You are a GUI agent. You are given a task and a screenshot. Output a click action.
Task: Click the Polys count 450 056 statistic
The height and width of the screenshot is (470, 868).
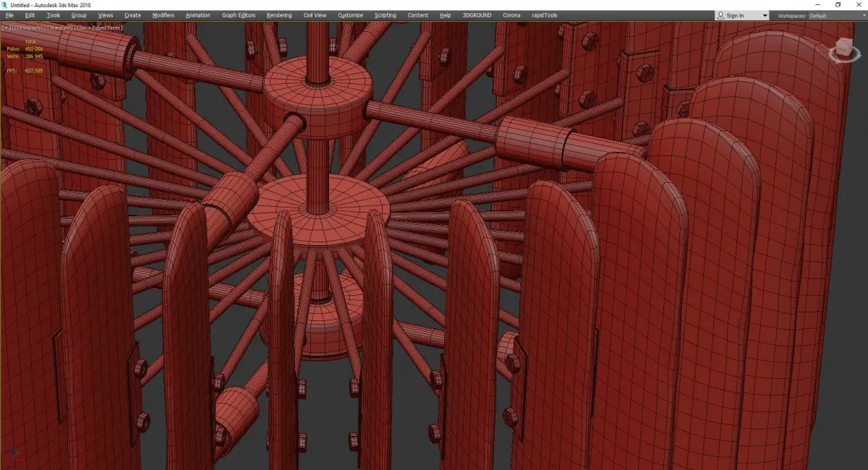coord(25,49)
